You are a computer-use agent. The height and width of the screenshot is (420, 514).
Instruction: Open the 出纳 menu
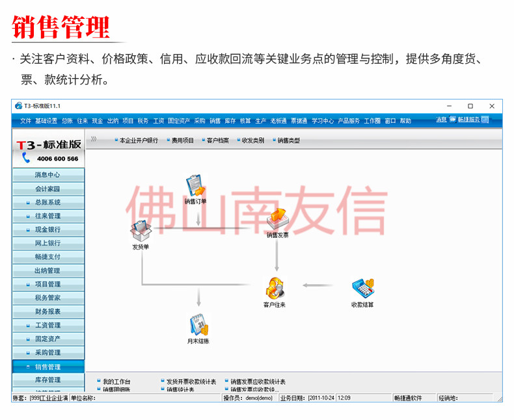[x=113, y=121]
